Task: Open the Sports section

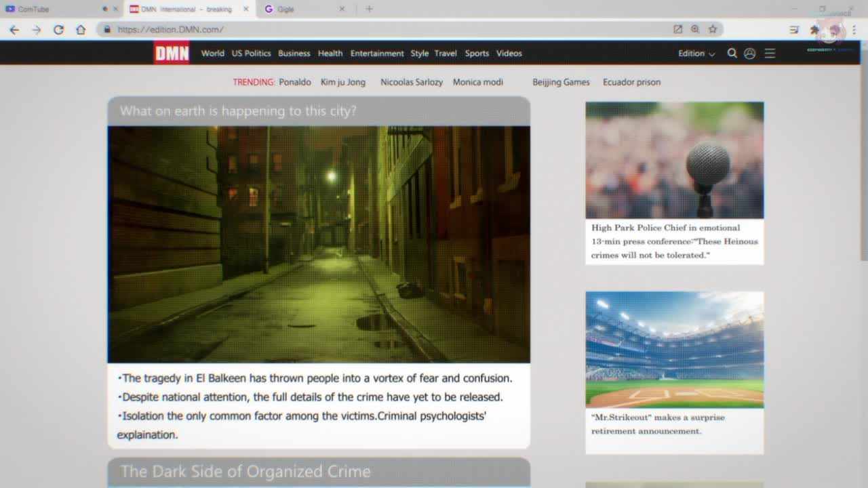Action: point(477,53)
